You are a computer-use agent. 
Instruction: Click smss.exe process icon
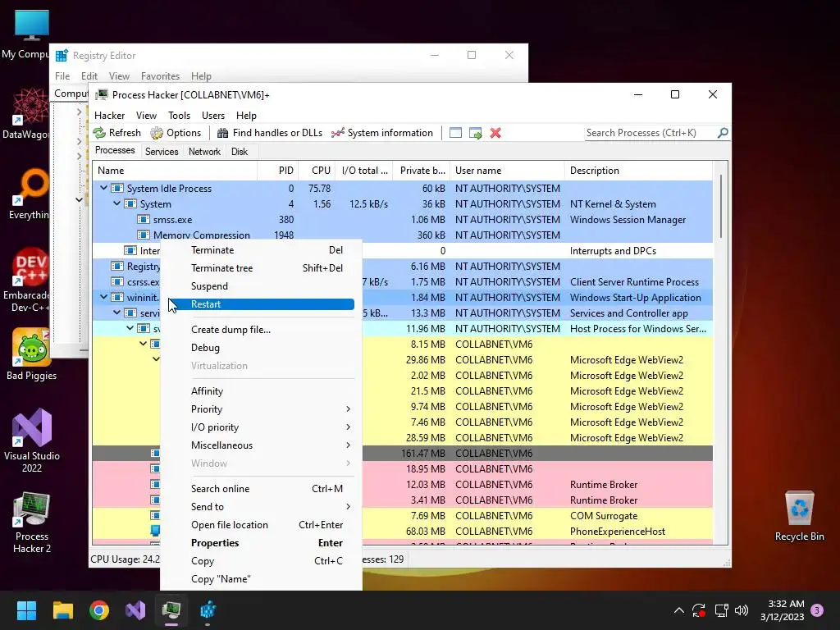143,220
